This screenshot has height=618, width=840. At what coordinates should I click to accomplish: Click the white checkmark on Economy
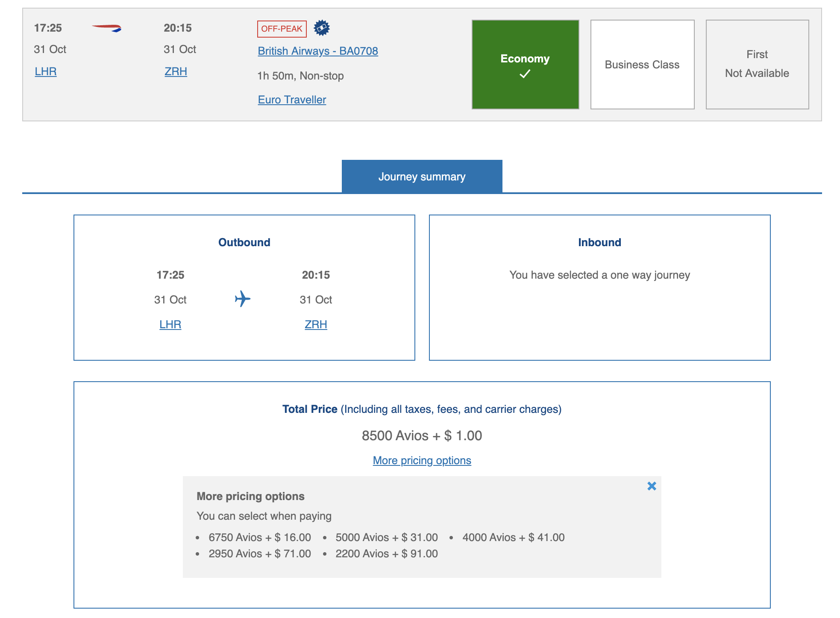(x=525, y=74)
